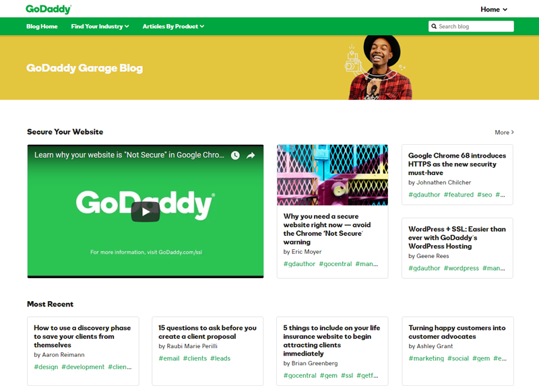
Task: Click More link for Secure Your Website
Action: [504, 133]
